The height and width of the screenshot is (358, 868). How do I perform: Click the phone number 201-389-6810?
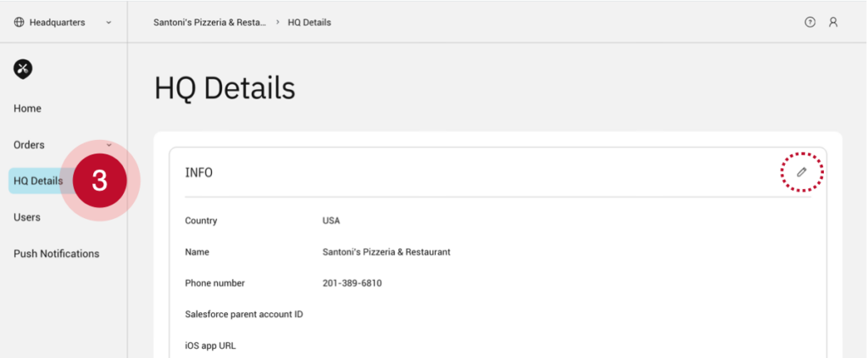click(x=352, y=282)
